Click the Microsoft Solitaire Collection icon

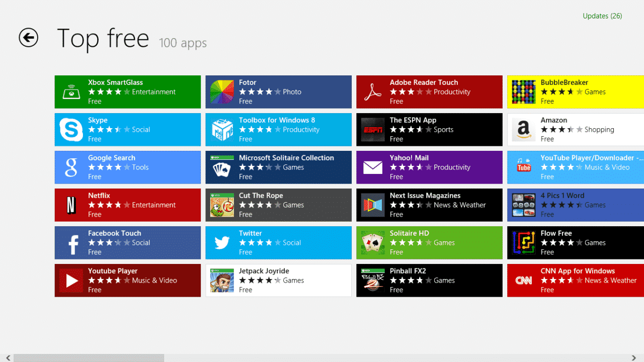coord(222,167)
